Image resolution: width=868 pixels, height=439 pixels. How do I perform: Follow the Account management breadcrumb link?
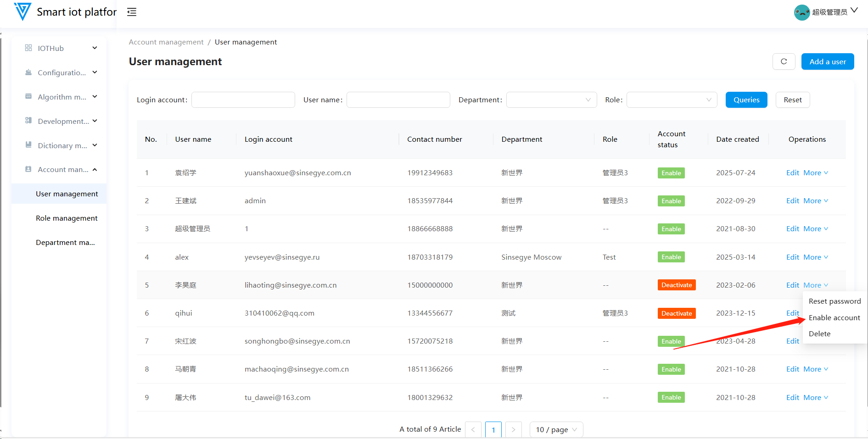pos(166,42)
